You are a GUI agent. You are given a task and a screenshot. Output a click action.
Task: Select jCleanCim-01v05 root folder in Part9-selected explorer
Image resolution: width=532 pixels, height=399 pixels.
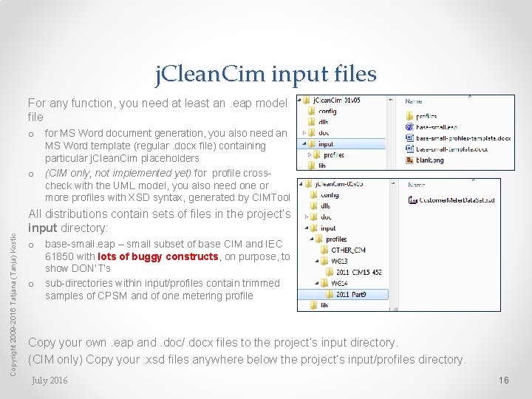(x=334, y=183)
